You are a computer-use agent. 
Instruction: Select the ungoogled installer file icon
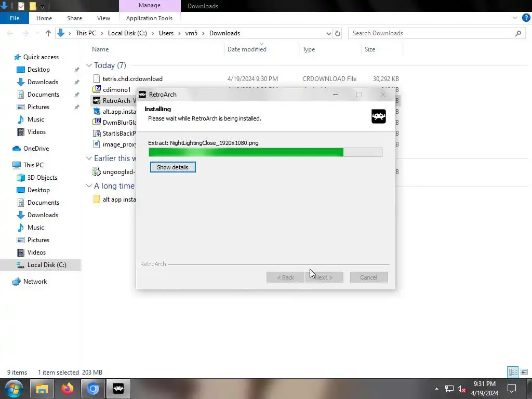[x=97, y=171]
